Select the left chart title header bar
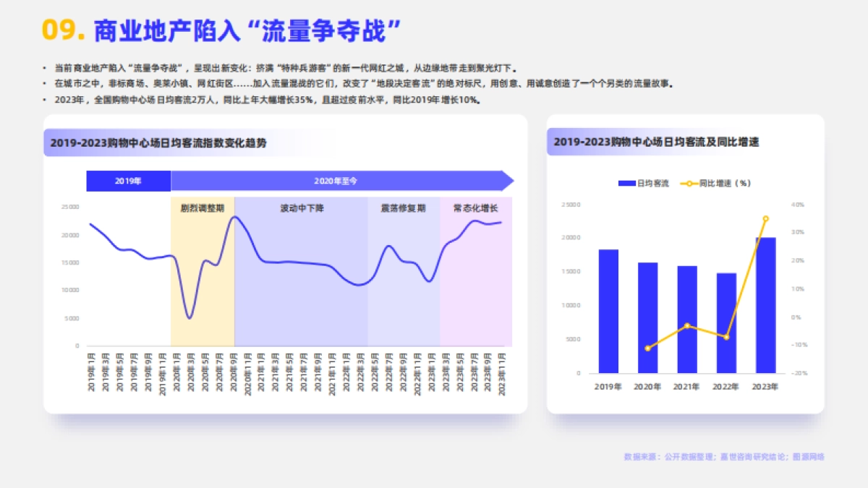The image size is (868, 488). [x=161, y=142]
